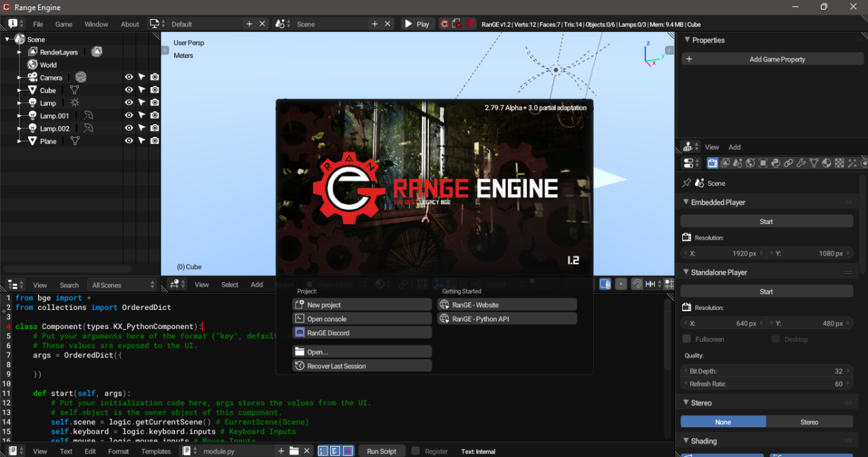Enable the Desktop checkbox
Screen dimensions: 868x457
point(775,339)
